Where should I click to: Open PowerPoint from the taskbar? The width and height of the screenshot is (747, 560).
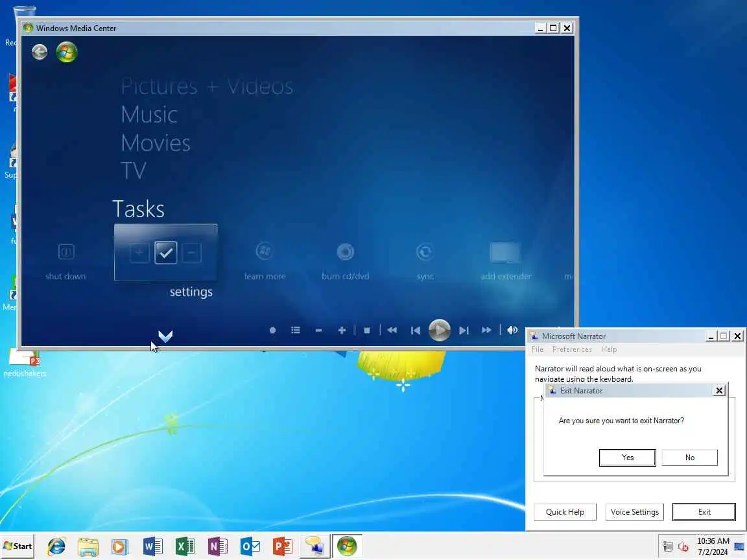point(282,546)
